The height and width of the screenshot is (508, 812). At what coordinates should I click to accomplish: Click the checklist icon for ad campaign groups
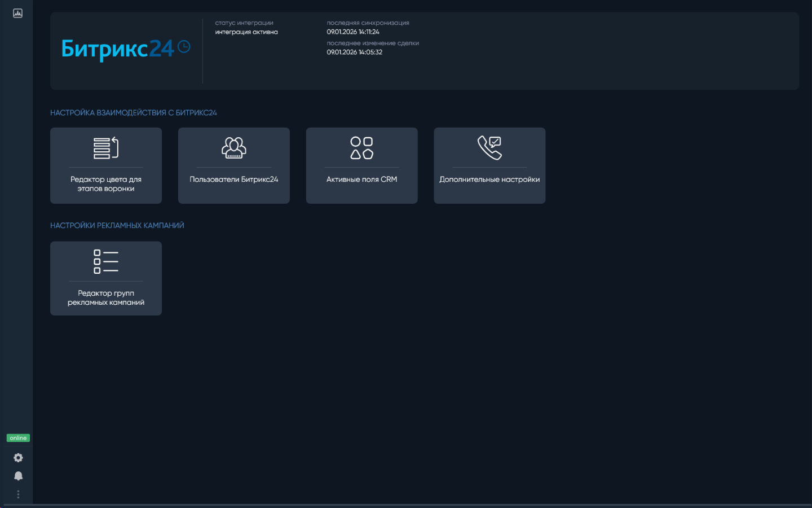(106, 262)
